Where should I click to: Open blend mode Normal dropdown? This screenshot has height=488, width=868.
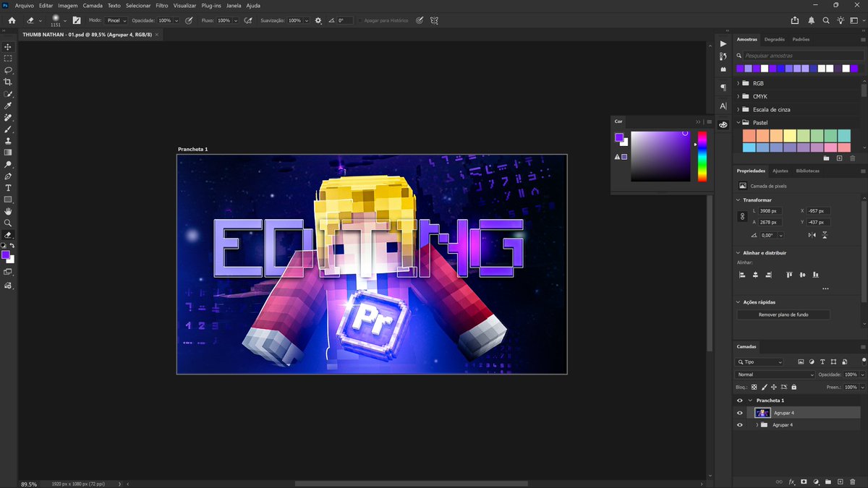775,374
